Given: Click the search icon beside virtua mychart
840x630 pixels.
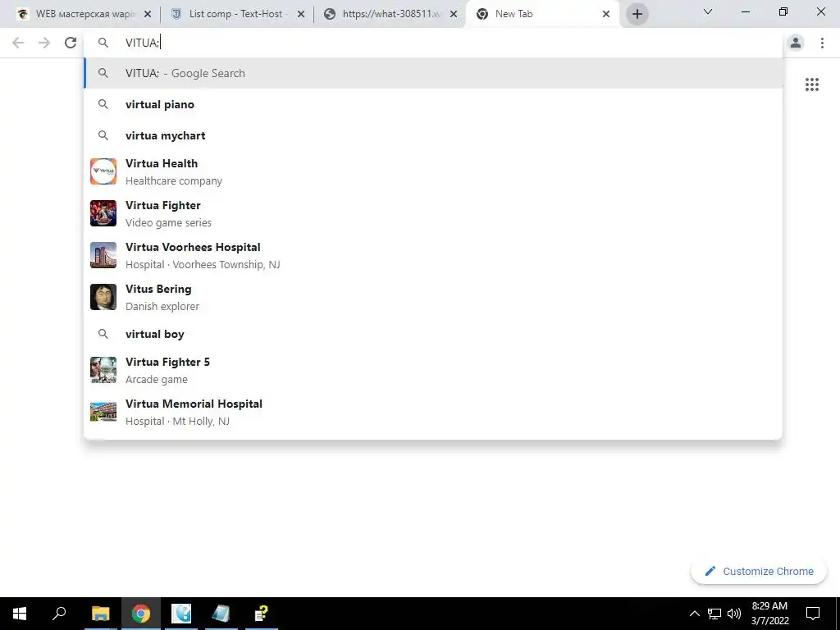Looking at the screenshot, I should pos(103,135).
